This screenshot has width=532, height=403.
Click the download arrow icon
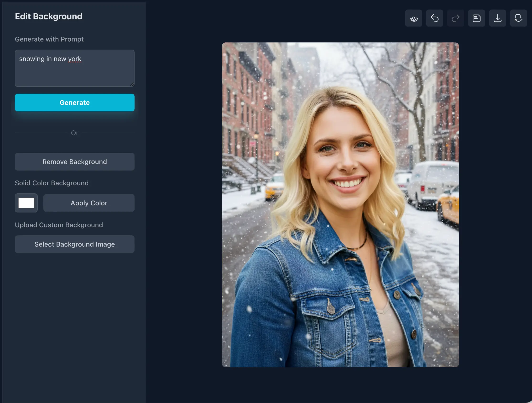(497, 18)
